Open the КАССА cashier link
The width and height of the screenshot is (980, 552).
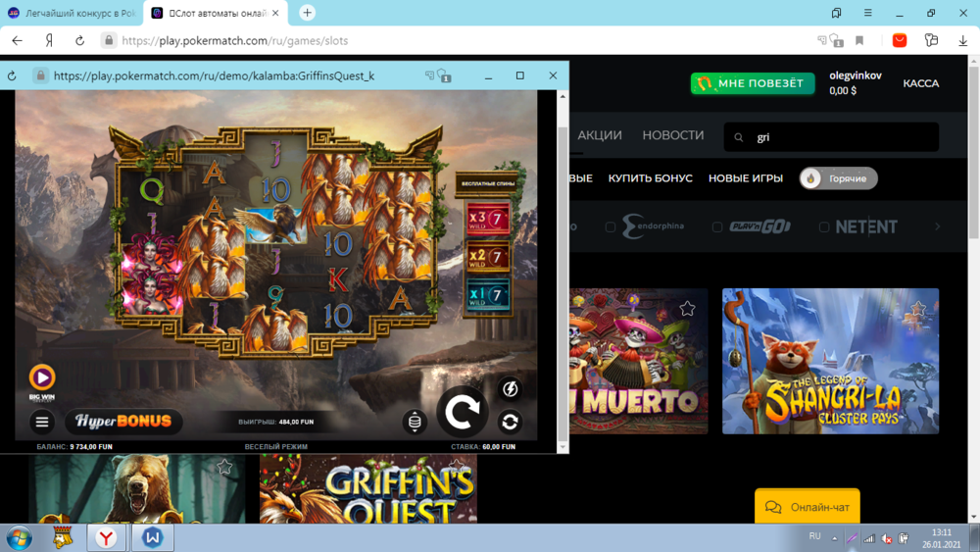coord(920,83)
